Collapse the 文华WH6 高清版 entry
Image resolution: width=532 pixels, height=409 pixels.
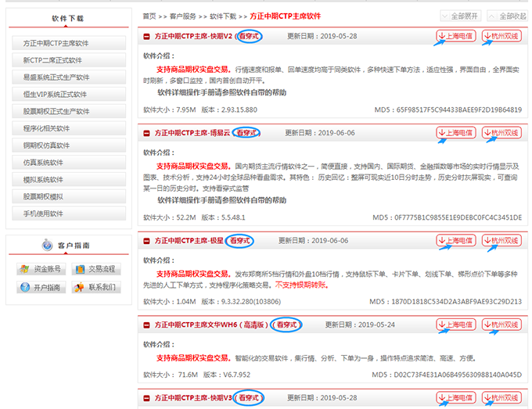click(146, 325)
